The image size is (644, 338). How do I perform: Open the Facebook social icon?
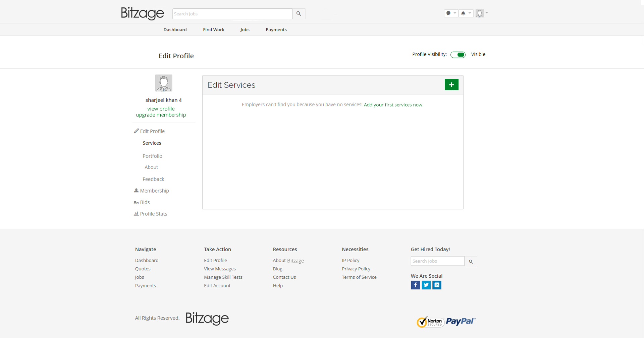pos(415,285)
